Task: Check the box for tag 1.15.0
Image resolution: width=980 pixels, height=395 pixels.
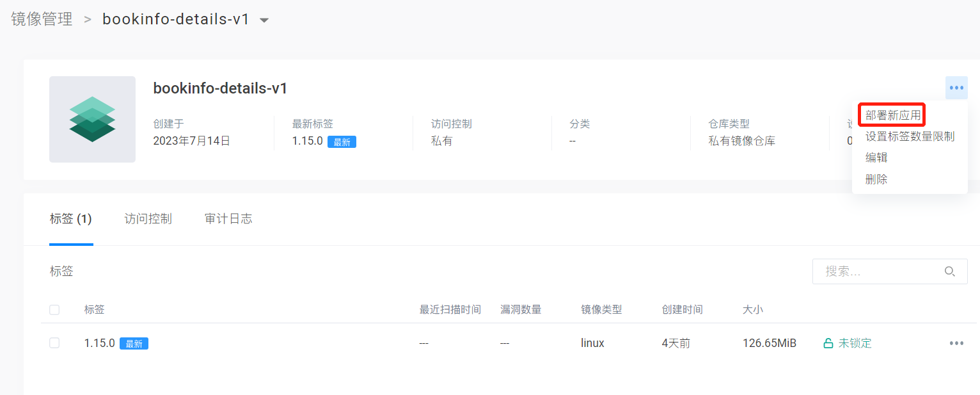Action: [54, 343]
